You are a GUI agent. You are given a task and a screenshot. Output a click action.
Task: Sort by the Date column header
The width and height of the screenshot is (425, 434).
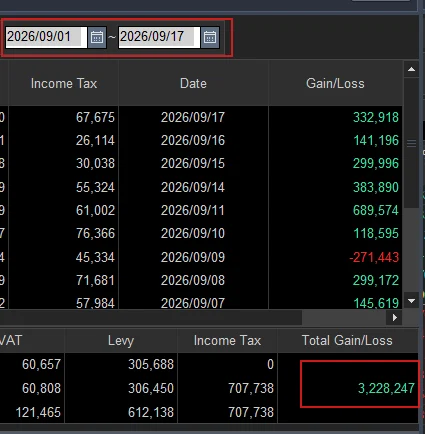click(x=193, y=83)
